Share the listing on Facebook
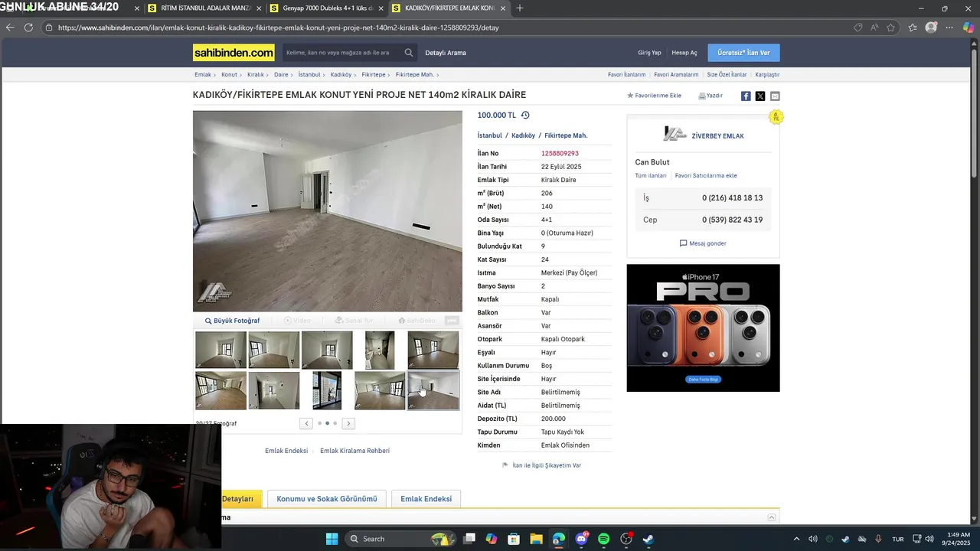Screen dimensions: 980x551 point(746,96)
